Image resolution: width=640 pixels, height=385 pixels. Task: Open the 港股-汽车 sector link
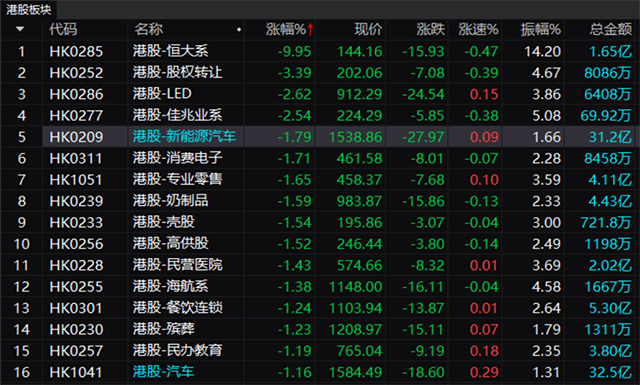pos(163,372)
